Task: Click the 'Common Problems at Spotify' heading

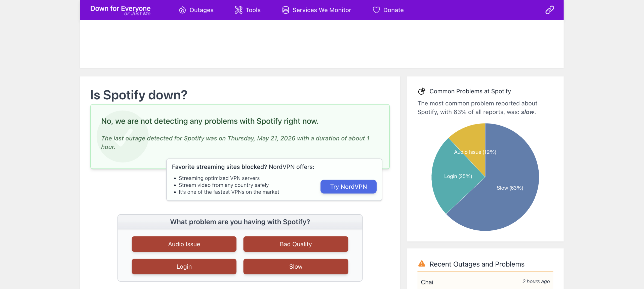Action: [x=470, y=91]
